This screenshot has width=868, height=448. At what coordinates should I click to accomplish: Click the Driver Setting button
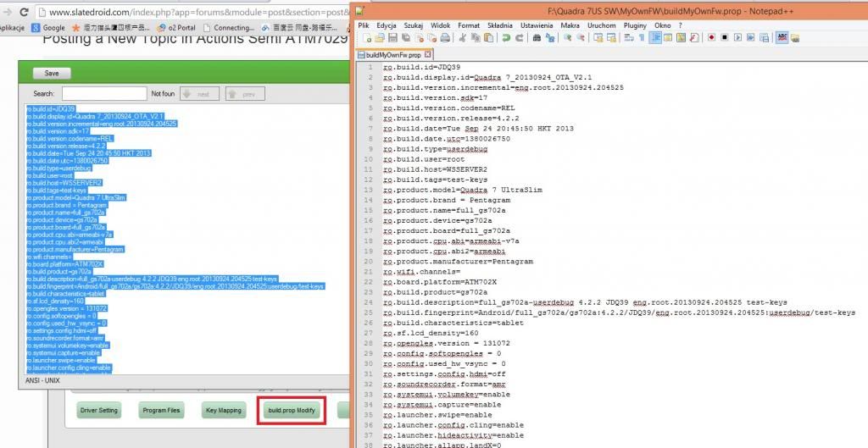tap(99, 411)
